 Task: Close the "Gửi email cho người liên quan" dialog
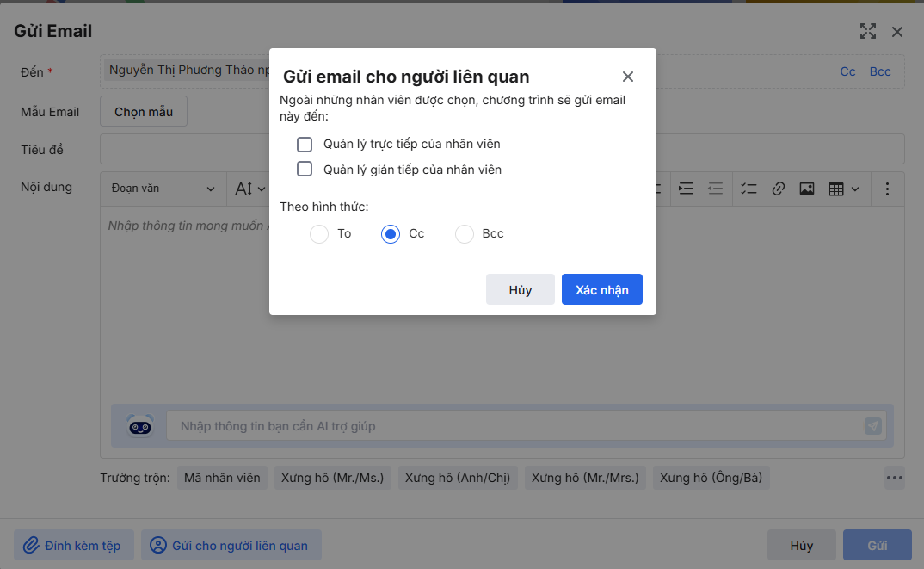point(628,77)
